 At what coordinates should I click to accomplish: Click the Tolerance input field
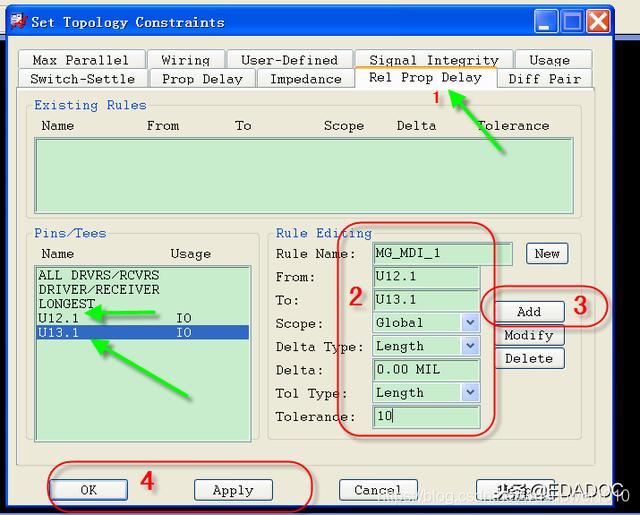point(426,416)
